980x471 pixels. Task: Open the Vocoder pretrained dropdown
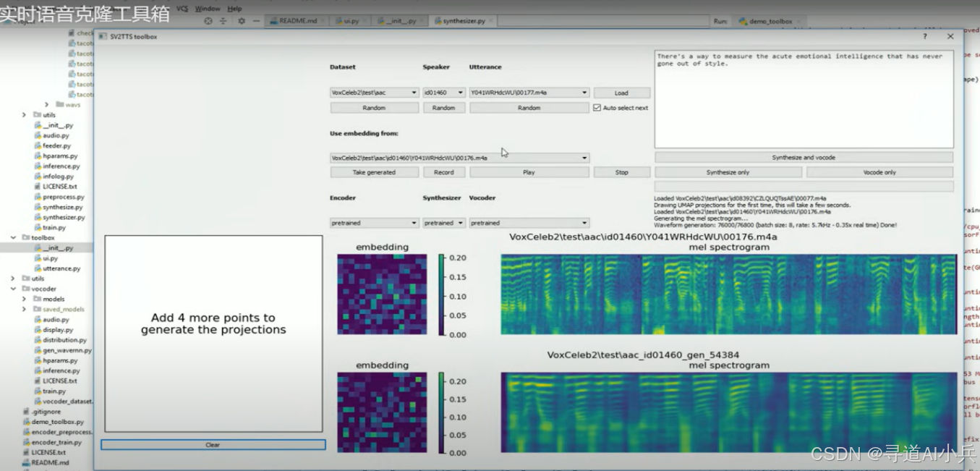pyautogui.click(x=529, y=223)
